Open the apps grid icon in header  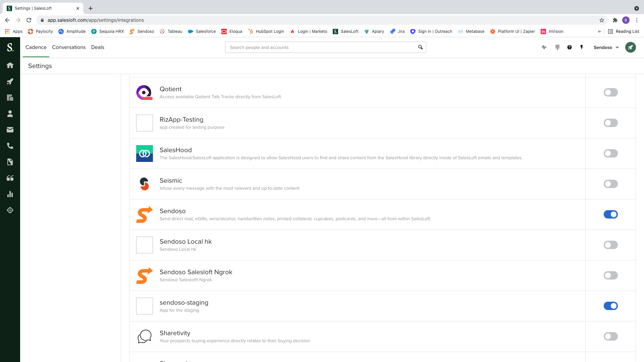[557, 47]
